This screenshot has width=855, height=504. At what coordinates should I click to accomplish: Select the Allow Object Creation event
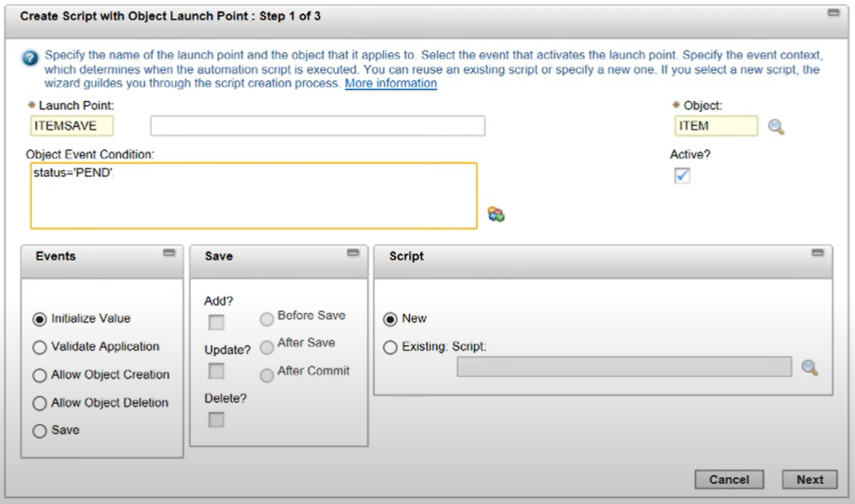point(39,375)
